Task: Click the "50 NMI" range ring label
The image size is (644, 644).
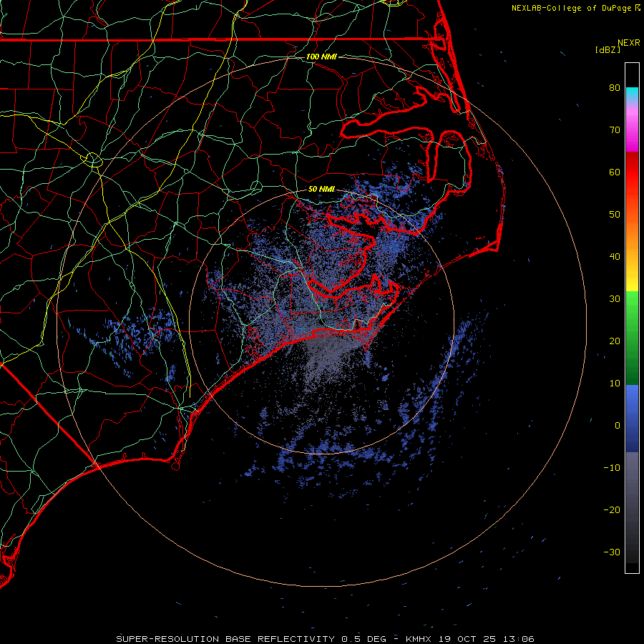Action: (x=321, y=189)
